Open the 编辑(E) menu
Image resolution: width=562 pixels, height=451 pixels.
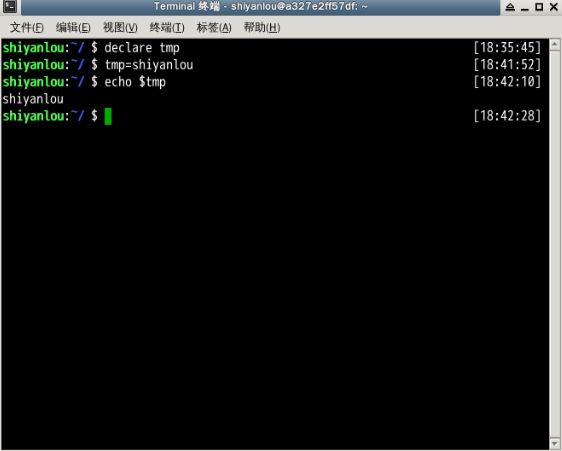click(73, 27)
